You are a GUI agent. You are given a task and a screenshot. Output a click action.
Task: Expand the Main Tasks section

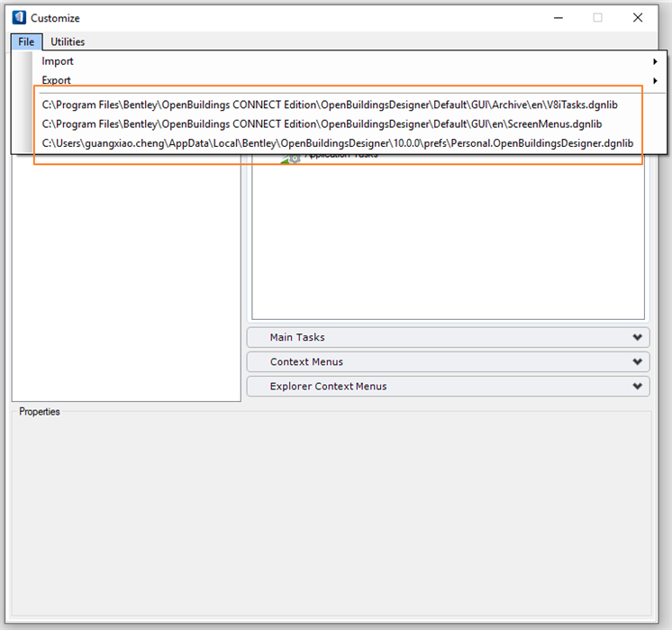[x=448, y=337]
